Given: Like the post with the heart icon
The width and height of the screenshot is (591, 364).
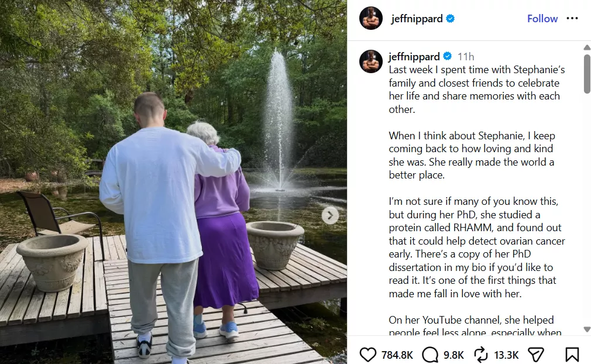Looking at the screenshot, I should click(368, 355).
